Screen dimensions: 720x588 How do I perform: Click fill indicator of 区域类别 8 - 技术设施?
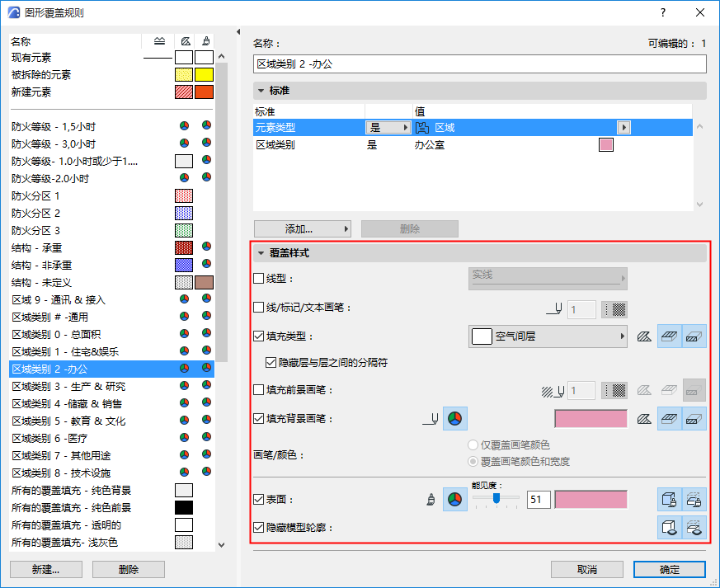(184, 472)
